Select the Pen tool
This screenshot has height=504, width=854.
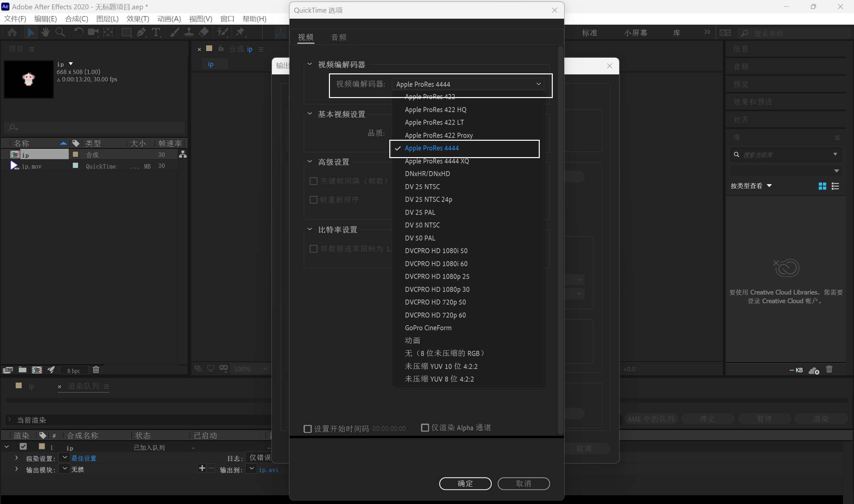pyautogui.click(x=141, y=32)
